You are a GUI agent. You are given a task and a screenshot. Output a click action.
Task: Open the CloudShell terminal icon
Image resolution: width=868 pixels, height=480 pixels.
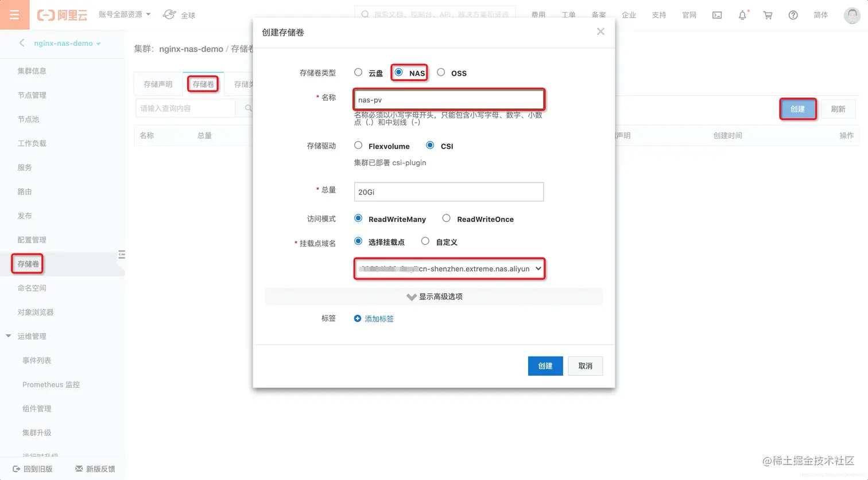[717, 15]
